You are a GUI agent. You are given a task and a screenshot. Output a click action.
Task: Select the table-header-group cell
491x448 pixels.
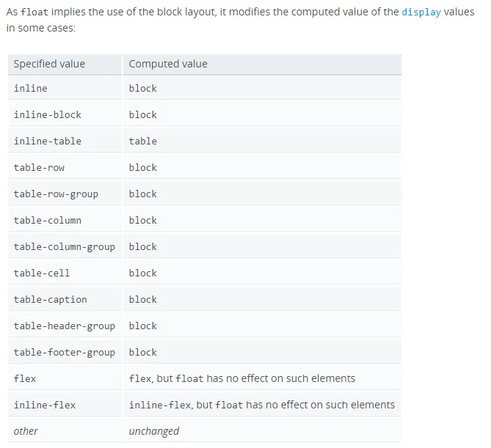65,326
